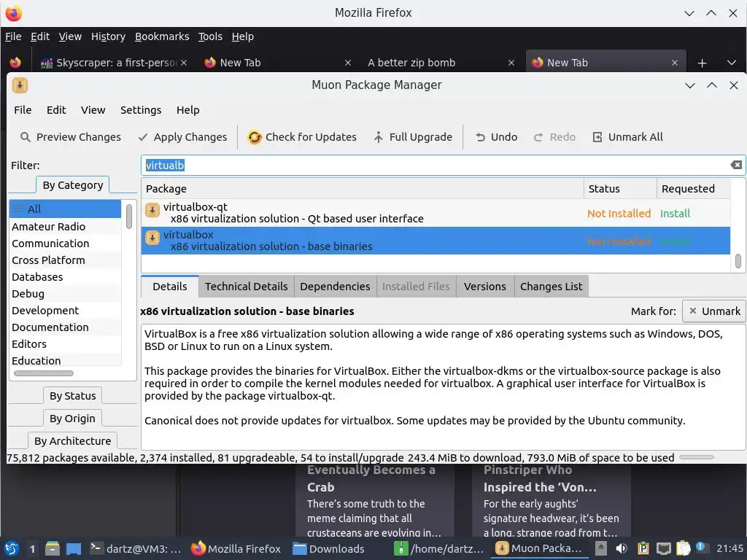The height and width of the screenshot is (560, 747).
Task: Click category list vertical scrollbar
Action: coord(129,216)
